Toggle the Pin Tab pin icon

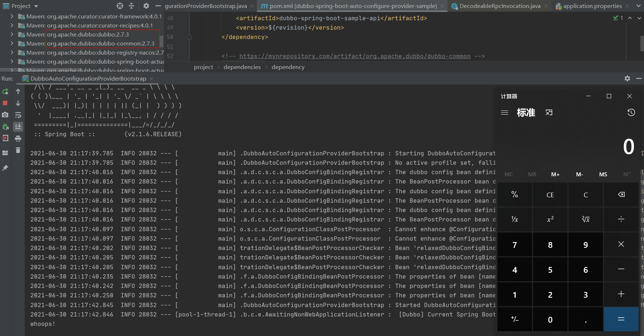(5, 168)
